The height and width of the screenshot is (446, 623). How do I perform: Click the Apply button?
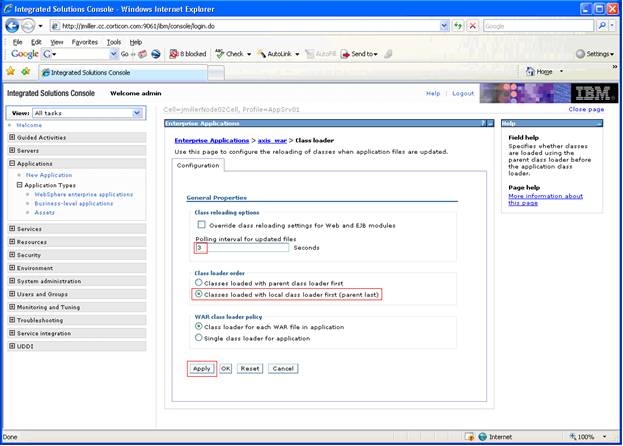201,369
